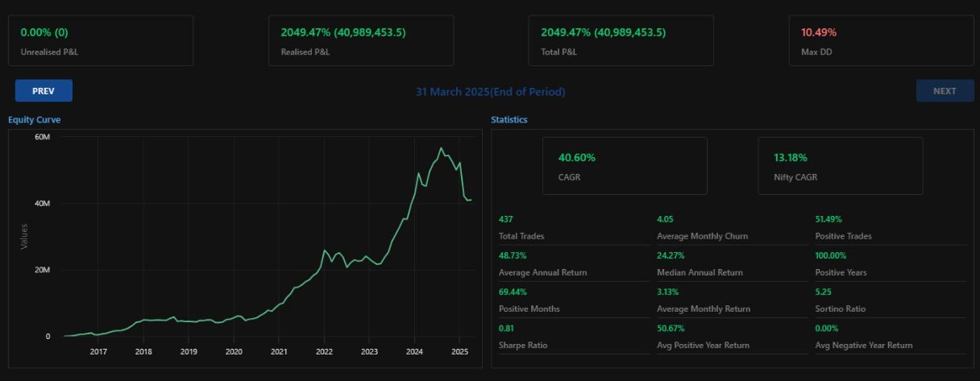Select the Realised P&L card
Screen dimensions: 980x381
[361, 41]
